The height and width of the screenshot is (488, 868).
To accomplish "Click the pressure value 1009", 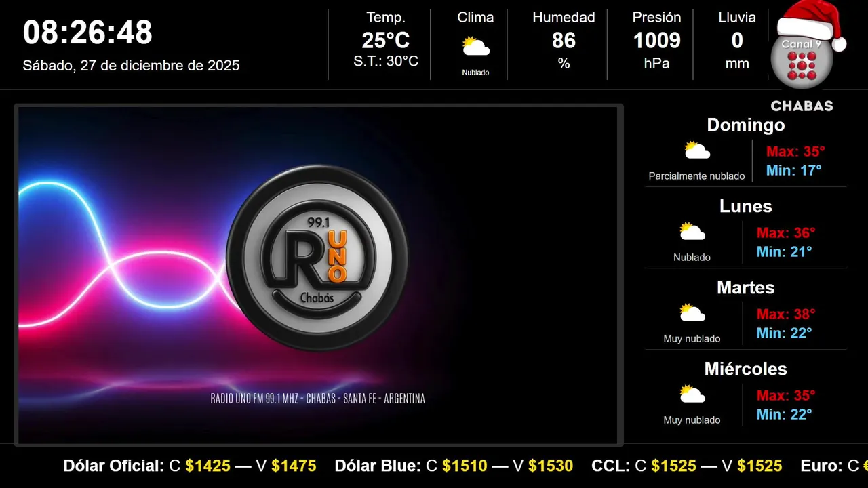I will [x=656, y=41].
